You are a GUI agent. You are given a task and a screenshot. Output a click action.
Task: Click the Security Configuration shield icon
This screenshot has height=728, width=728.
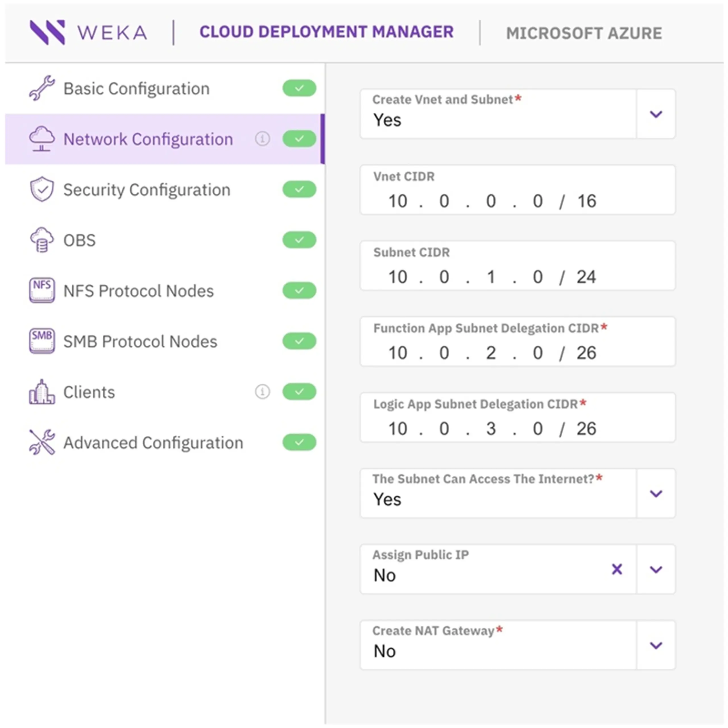(x=42, y=189)
